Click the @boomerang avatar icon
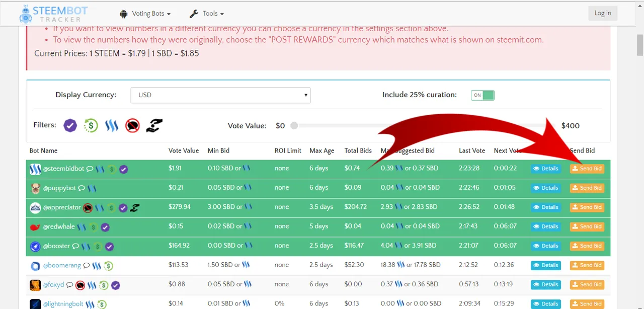This screenshot has height=309, width=644. (x=35, y=266)
